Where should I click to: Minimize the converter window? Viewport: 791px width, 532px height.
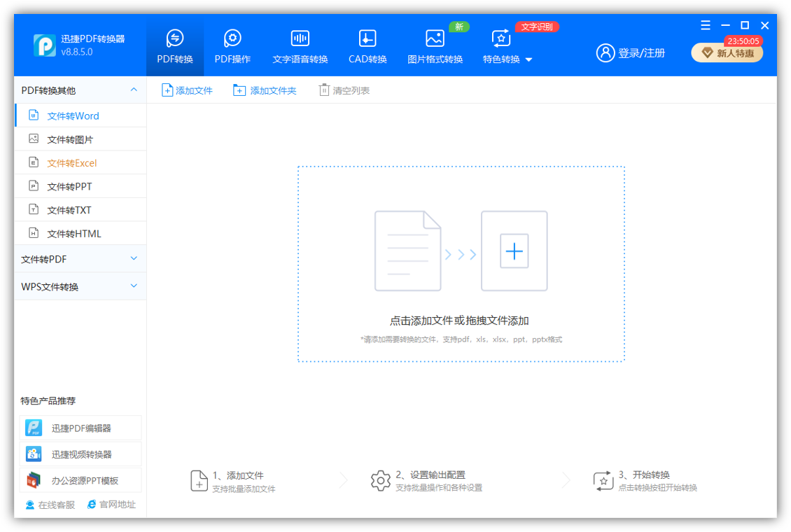pos(725,25)
